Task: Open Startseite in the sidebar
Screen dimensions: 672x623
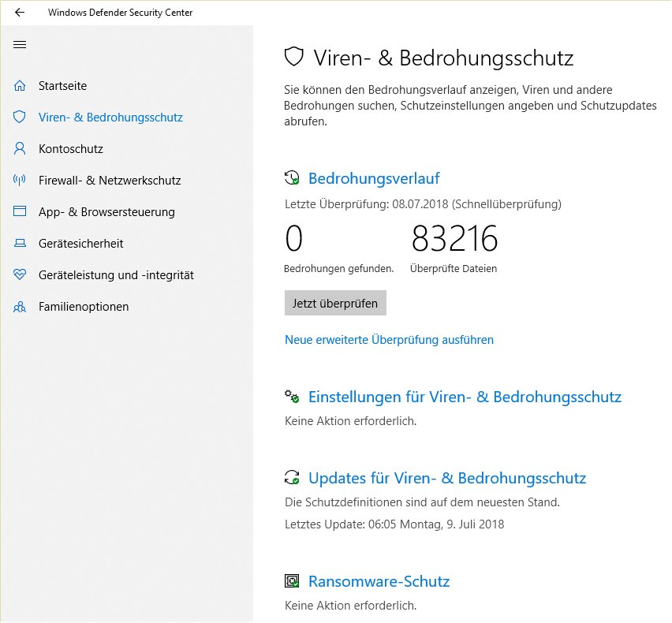Action: coord(62,86)
